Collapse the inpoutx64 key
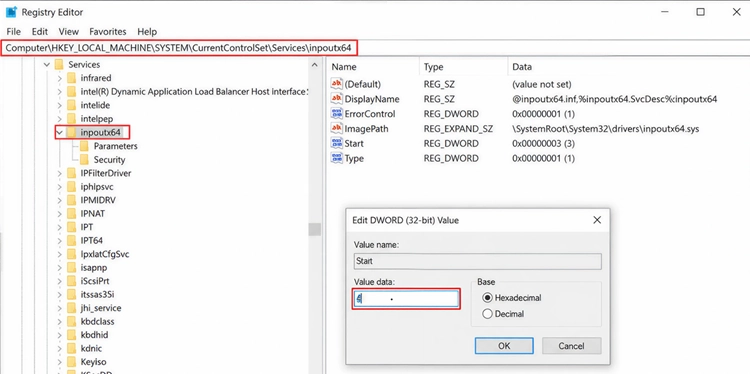 click(60, 132)
